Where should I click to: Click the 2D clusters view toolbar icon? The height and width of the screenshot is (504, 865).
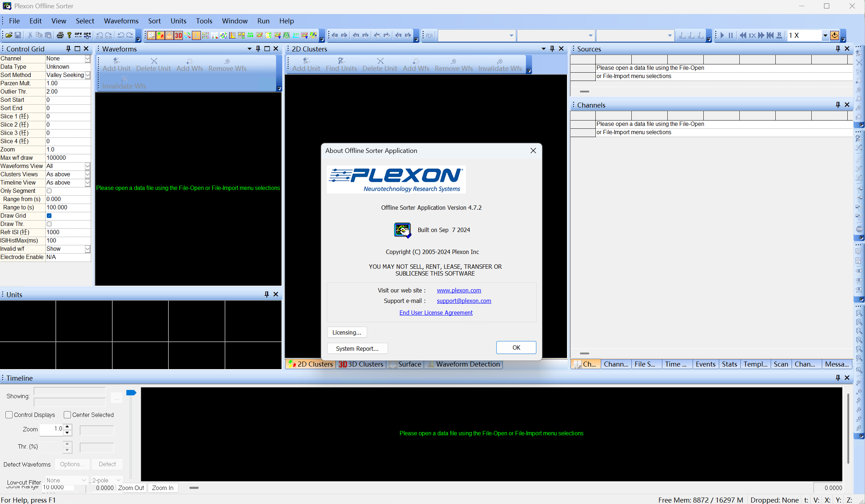[160, 35]
